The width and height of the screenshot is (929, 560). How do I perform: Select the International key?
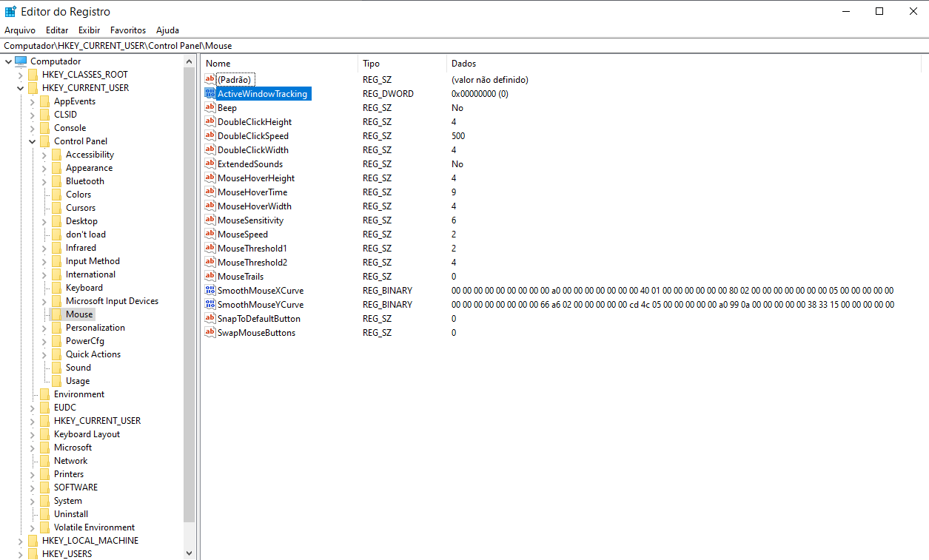(x=90, y=274)
